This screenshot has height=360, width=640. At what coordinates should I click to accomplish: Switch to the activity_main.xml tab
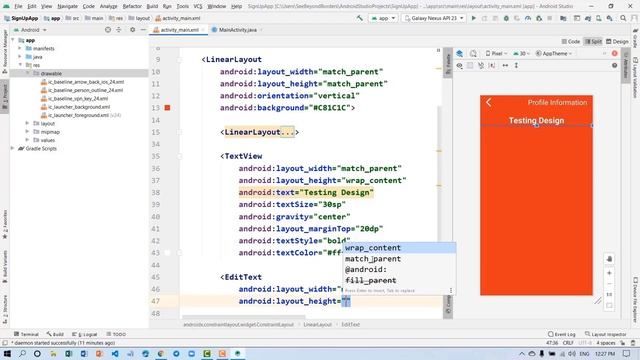click(x=180, y=30)
